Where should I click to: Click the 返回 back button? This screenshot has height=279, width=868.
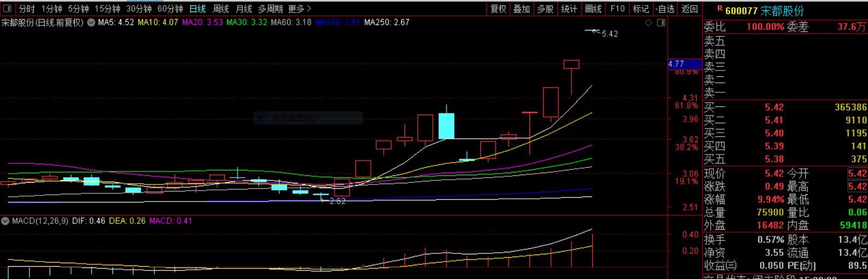[690, 9]
